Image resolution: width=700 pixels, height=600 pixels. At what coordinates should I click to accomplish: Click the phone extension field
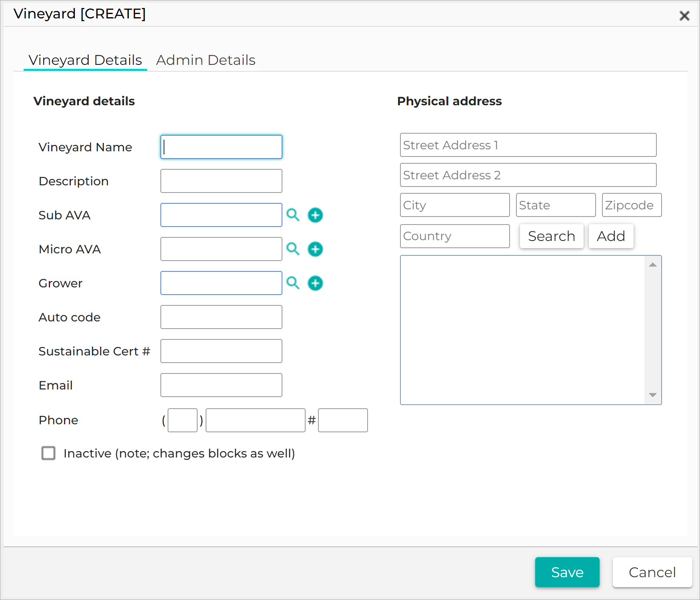(343, 420)
